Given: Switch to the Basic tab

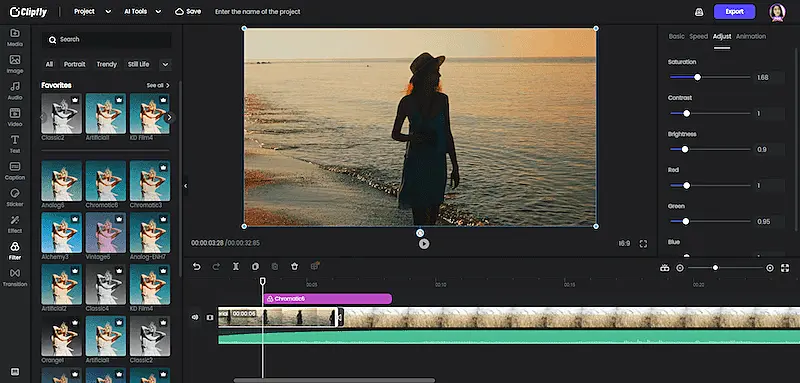Looking at the screenshot, I should [x=677, y=36].
